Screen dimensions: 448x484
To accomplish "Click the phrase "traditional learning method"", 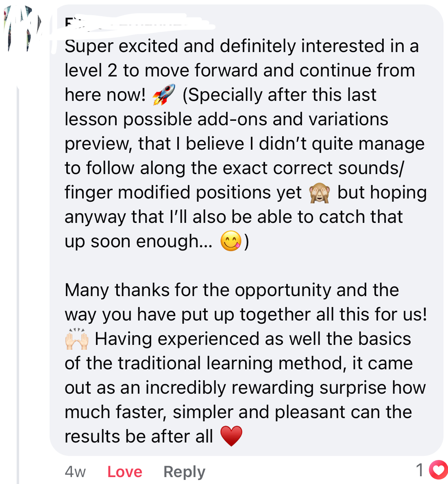I will 229,363.
